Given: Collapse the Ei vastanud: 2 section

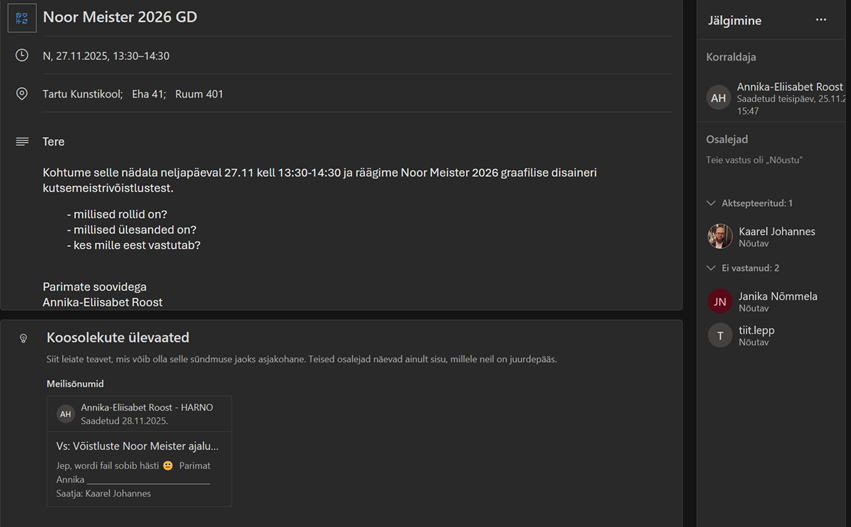Looking at the screenshot, I should 711,268.
